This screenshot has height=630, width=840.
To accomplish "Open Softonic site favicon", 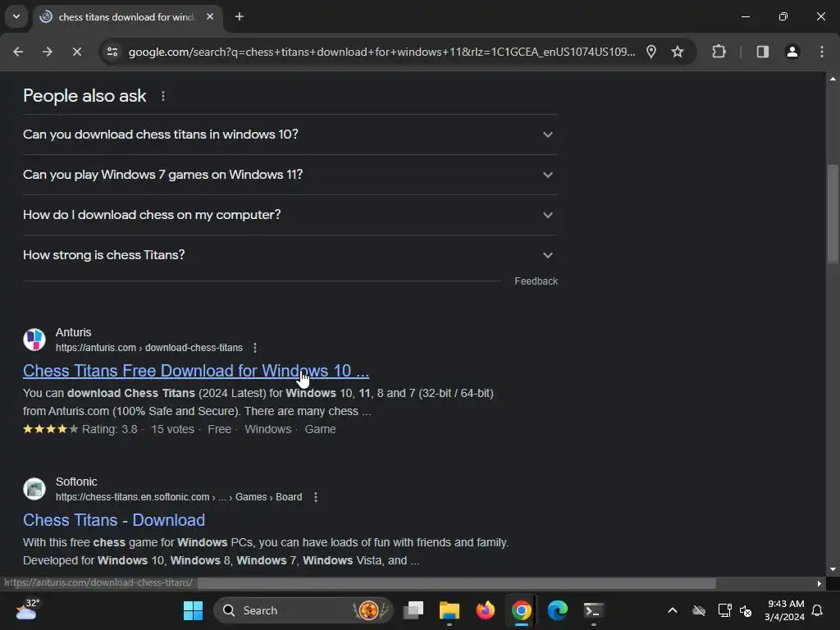I will coord(34,489).
